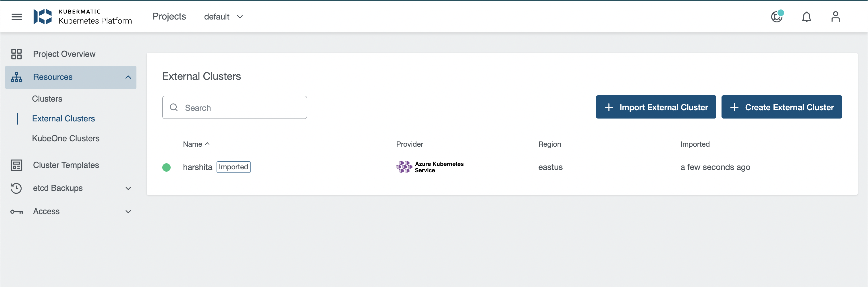Expand the etcd Backups section
The height and width of the screenshot is (287, 868).
(x=128, y=188)
